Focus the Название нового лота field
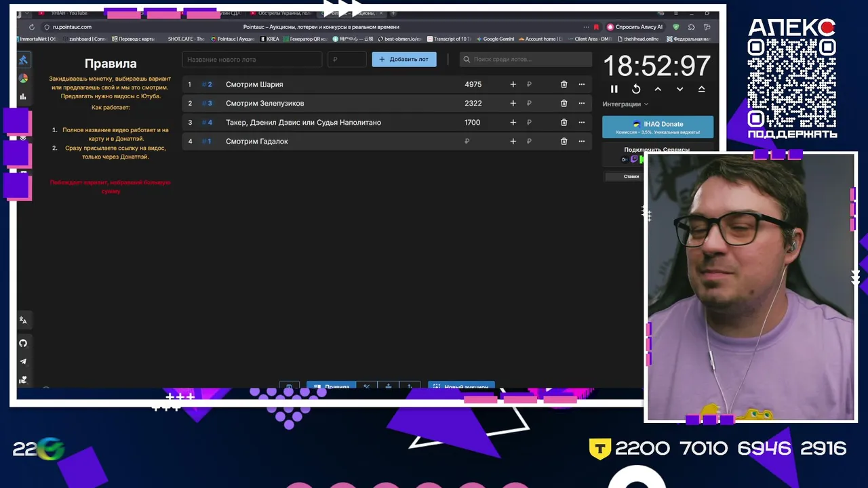Viewport: 868px width, 488px height. (x=252, y=60)
